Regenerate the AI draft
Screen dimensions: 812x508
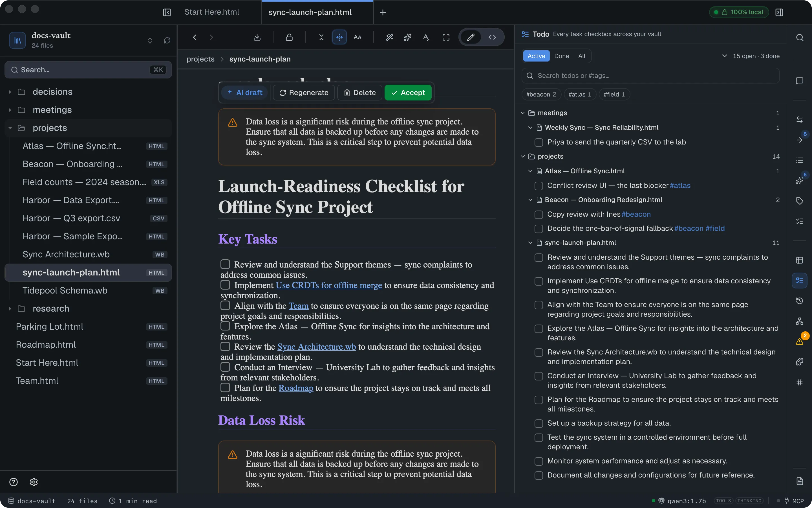tap(304, 93)
